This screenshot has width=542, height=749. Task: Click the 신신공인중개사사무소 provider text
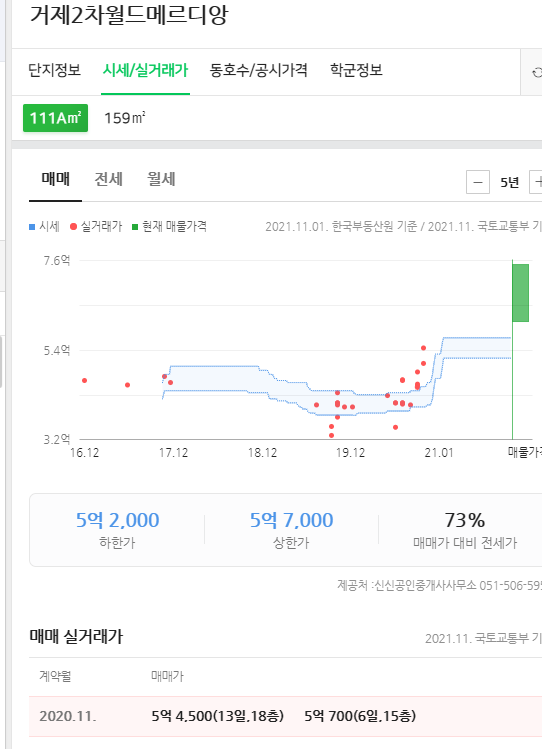coord(425,585)
